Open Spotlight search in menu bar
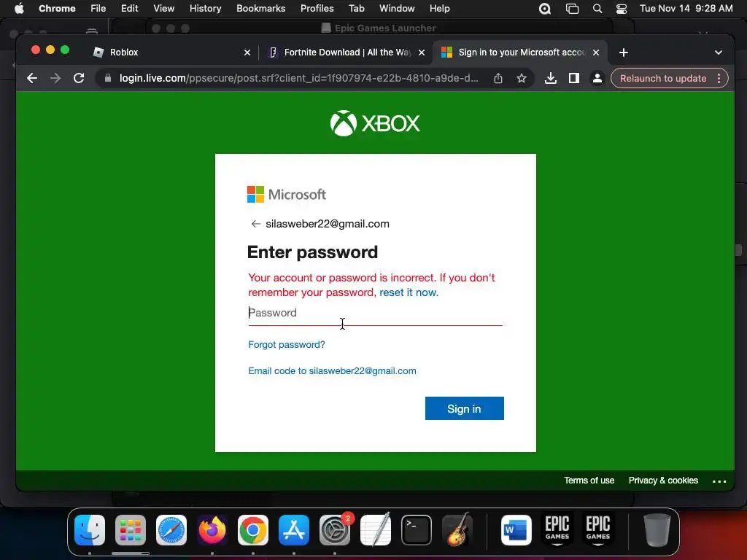 [x=597, y=9]
